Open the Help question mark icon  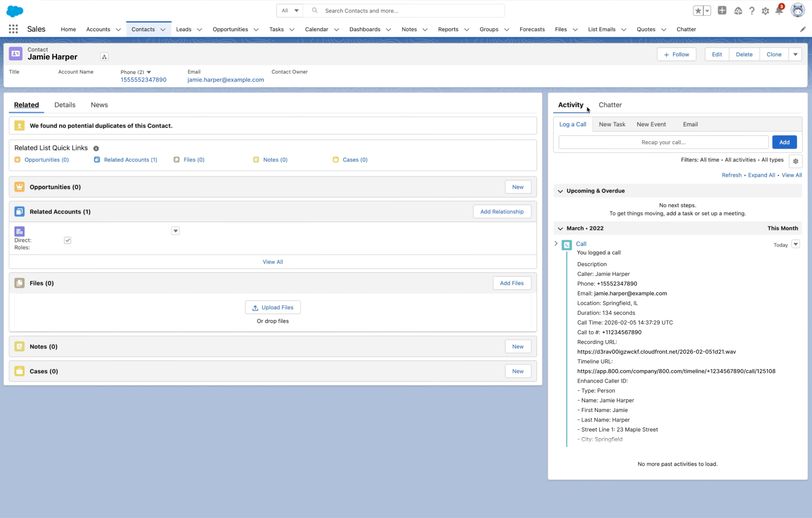(752, 11)
